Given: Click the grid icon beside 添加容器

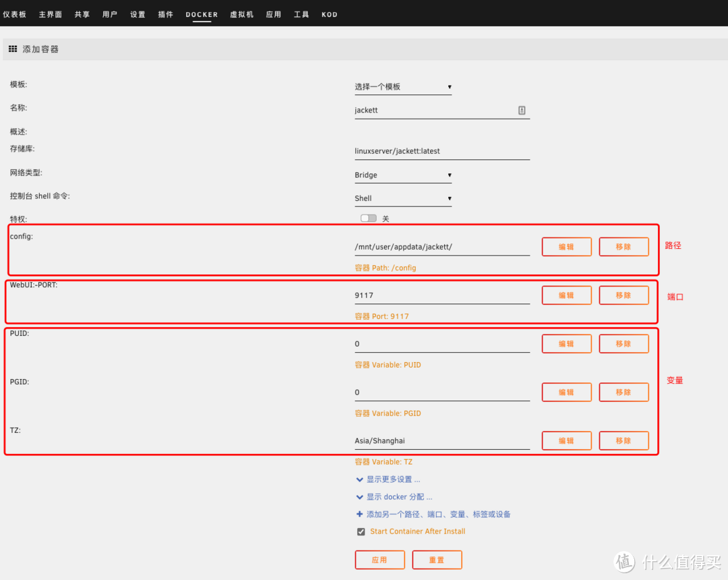Looking at the screenshot, I should [x=13, y=49].
